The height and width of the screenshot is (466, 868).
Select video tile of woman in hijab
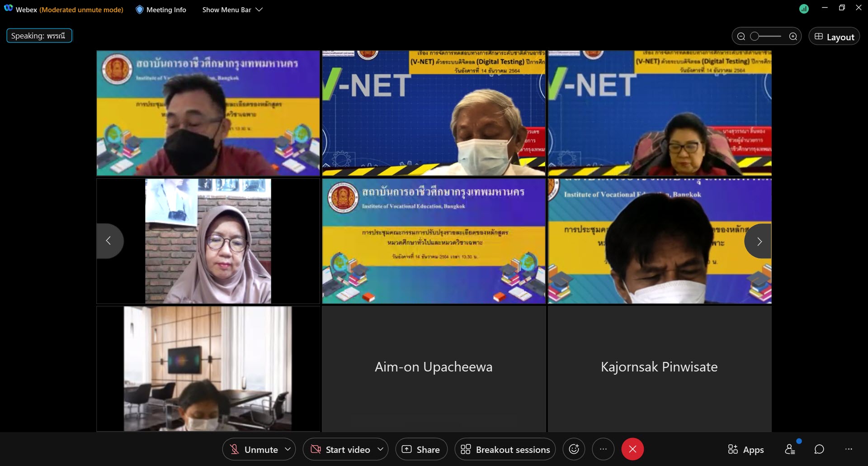(x=208, y=241)
